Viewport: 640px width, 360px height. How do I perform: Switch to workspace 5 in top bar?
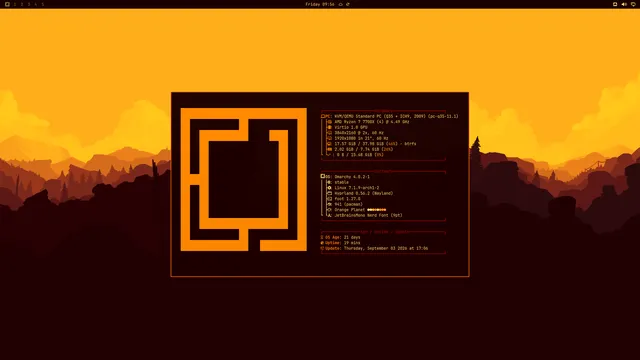(x=42, y=4)
